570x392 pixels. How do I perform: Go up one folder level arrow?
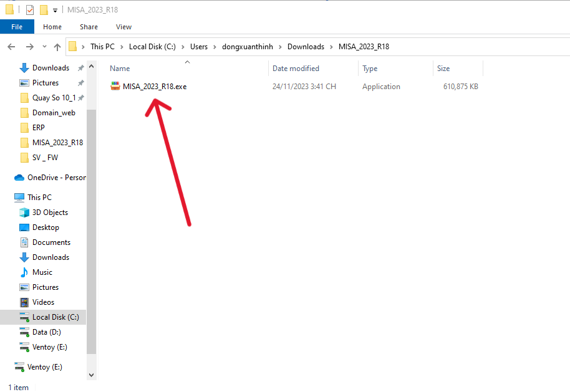click(x=57, y=47)
